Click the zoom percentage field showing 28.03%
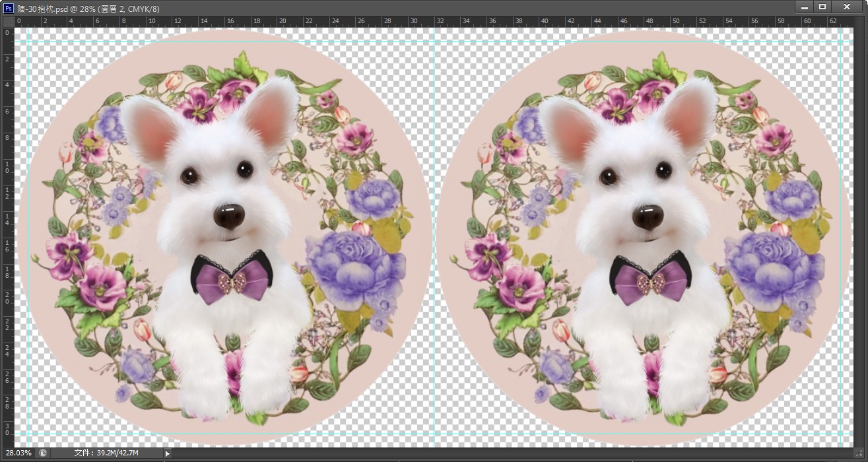Screen dimensions: 868x462 point(18,453)
